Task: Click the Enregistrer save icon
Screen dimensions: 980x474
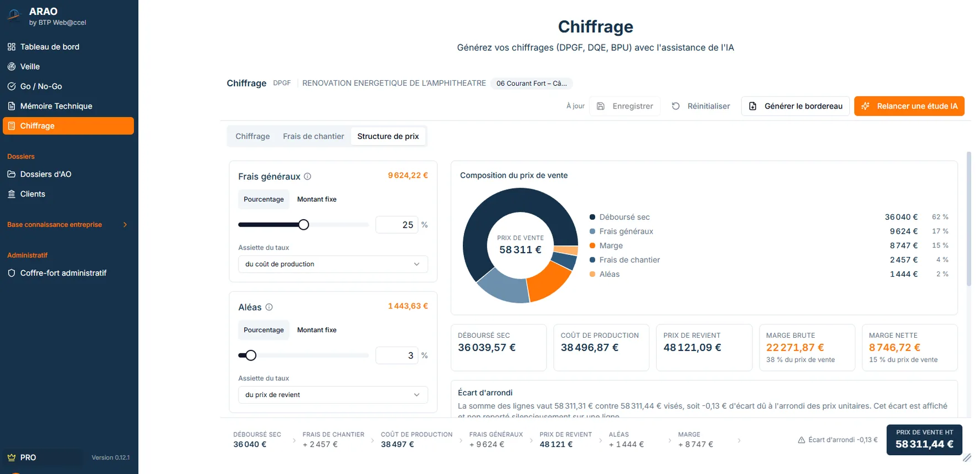Action: (x=601, y=106)
